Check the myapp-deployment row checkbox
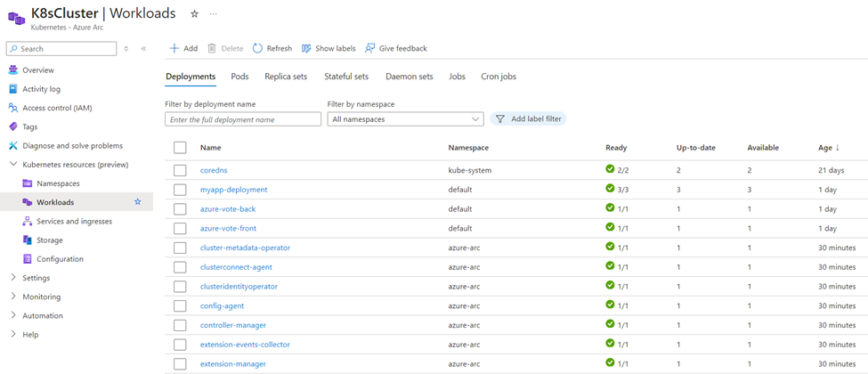 [x=180, y=190]
